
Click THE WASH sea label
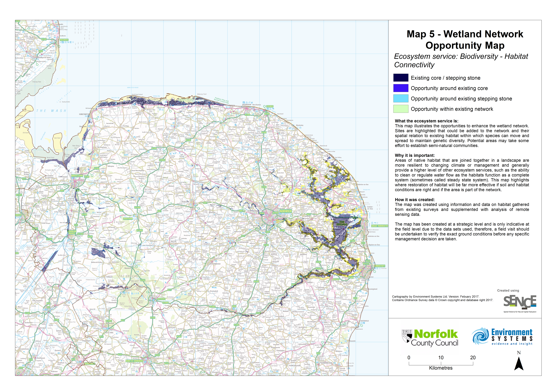(51, 111)
